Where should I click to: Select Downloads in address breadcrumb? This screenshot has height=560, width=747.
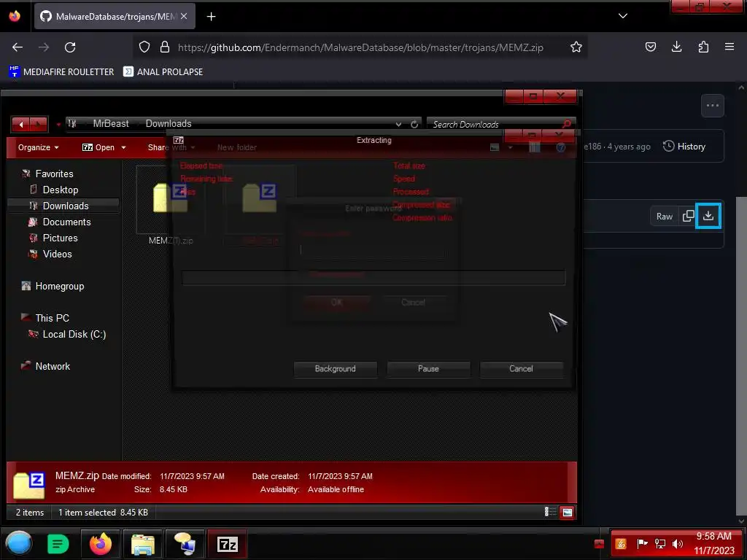[x=169, y=124]
